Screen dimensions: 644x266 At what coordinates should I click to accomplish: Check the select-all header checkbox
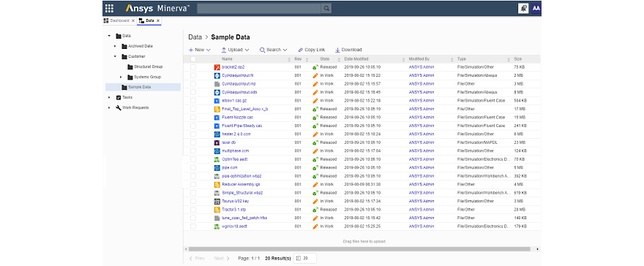tap(193, 59)
